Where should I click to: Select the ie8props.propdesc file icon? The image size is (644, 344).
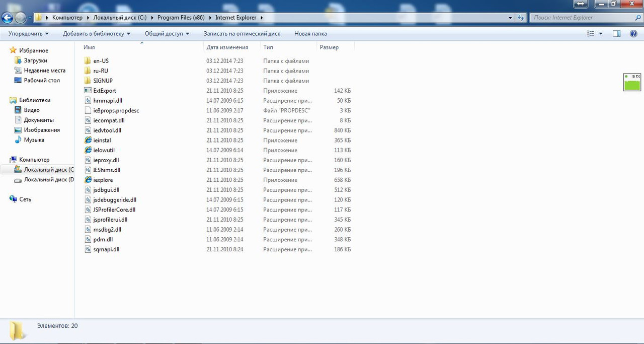coord(88,110)
